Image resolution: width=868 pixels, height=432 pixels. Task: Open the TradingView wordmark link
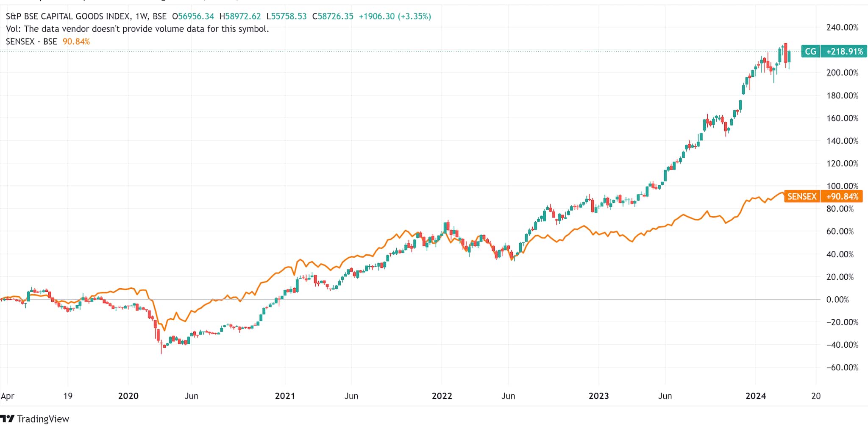click(43, 419)
